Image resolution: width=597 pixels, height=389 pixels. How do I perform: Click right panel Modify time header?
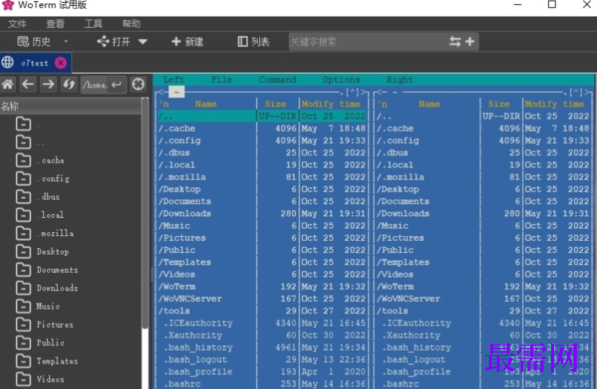pos(554,104)
